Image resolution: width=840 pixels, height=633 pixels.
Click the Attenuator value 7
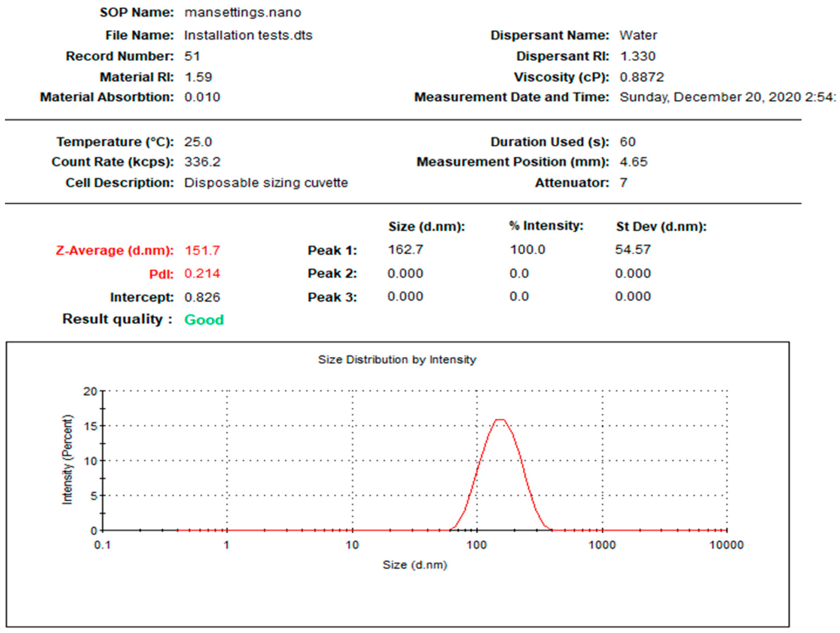point(623,183)
